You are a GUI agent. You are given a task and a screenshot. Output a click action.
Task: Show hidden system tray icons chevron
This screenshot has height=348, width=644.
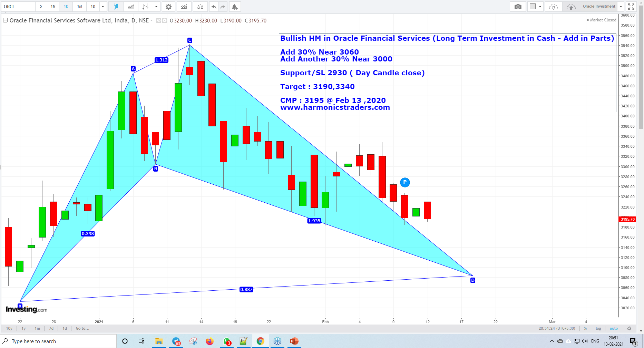(552, 341)
